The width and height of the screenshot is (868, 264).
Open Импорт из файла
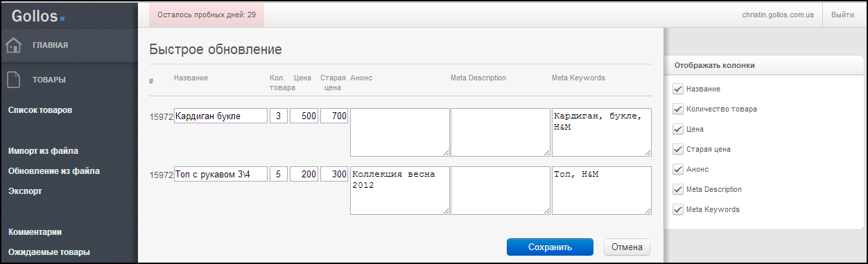(x=43, y=150)
